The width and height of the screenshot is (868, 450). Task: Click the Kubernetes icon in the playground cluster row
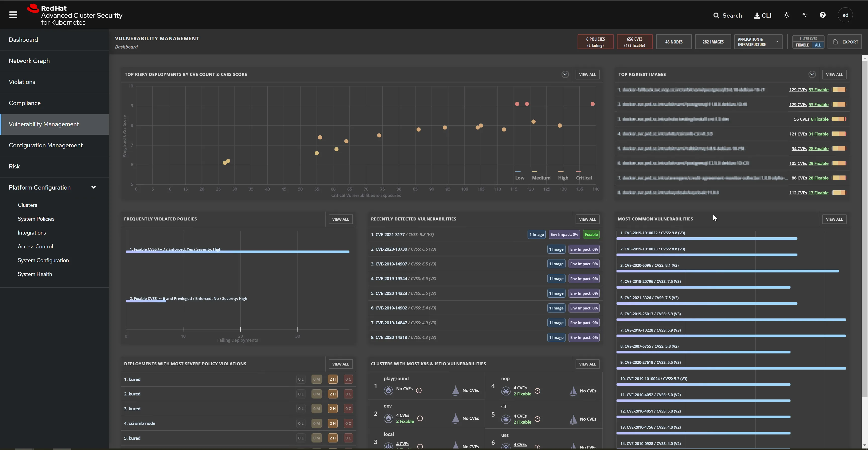[x=388, y=390]
